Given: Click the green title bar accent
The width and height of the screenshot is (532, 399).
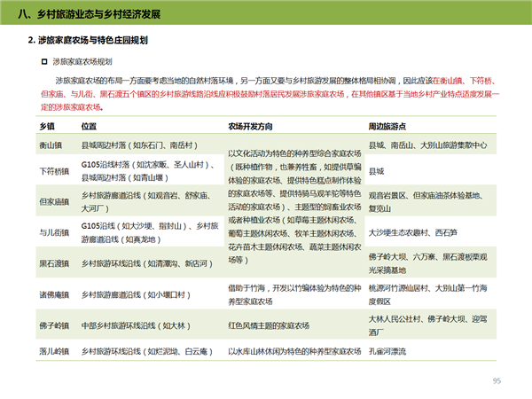Looking at the screenshot, I should [7, 15].
